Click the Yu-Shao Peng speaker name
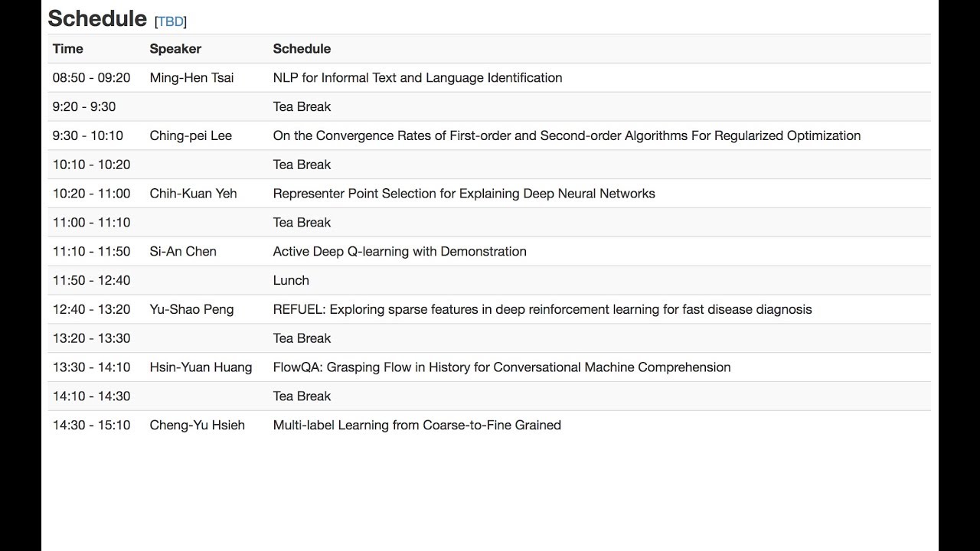The width and height of the screenshot is (980, 551). pyautogui.click(x=191, y=309)
